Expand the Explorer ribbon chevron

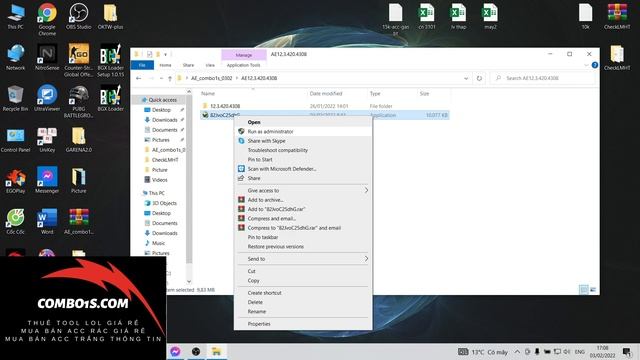click(x=587, y=65)
